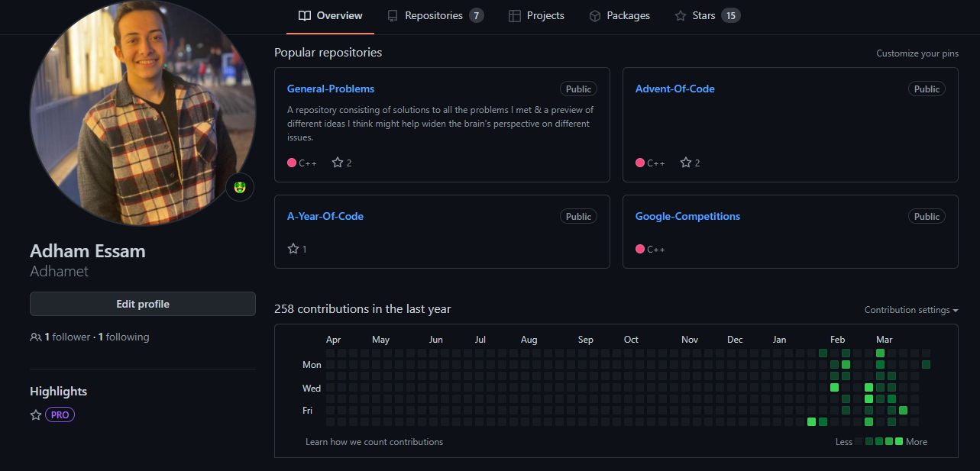Click the star icon next to Stars tab

click(679, 15)
